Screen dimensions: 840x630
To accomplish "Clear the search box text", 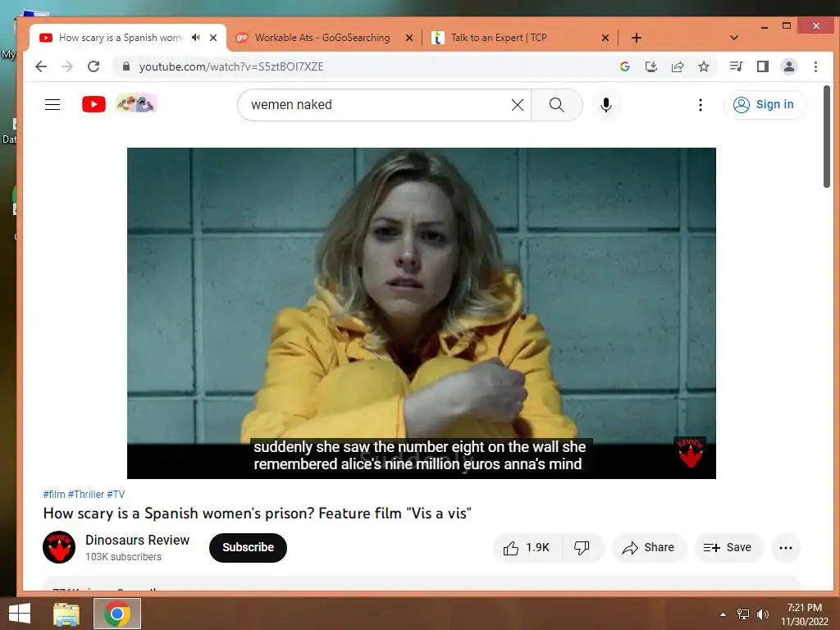I will coord(518,105).
